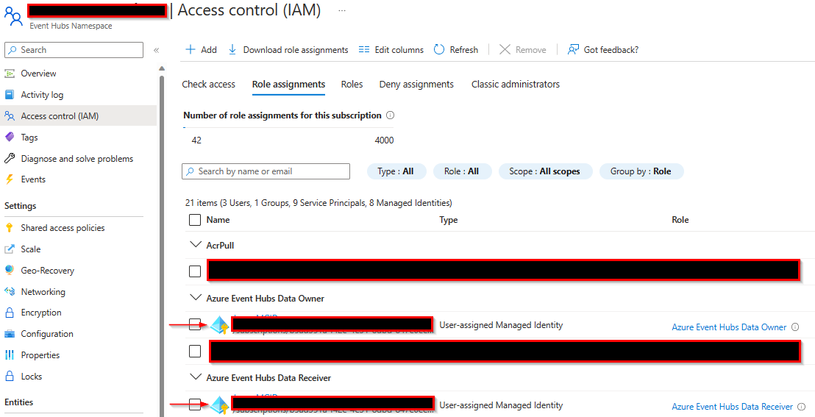Click the download arrow icon
The height and width of the screenshot is (417, 815).
[x=232, y=49]
